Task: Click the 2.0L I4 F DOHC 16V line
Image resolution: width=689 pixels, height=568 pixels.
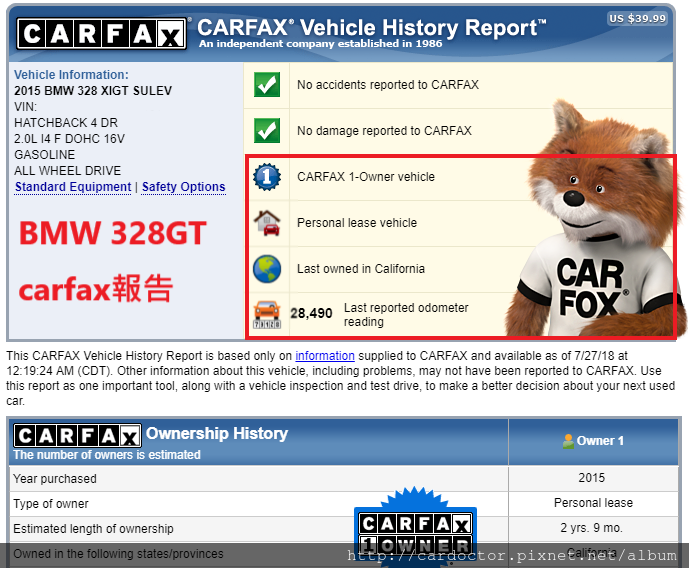Action: pyautogui.click(x=69, y=139)
